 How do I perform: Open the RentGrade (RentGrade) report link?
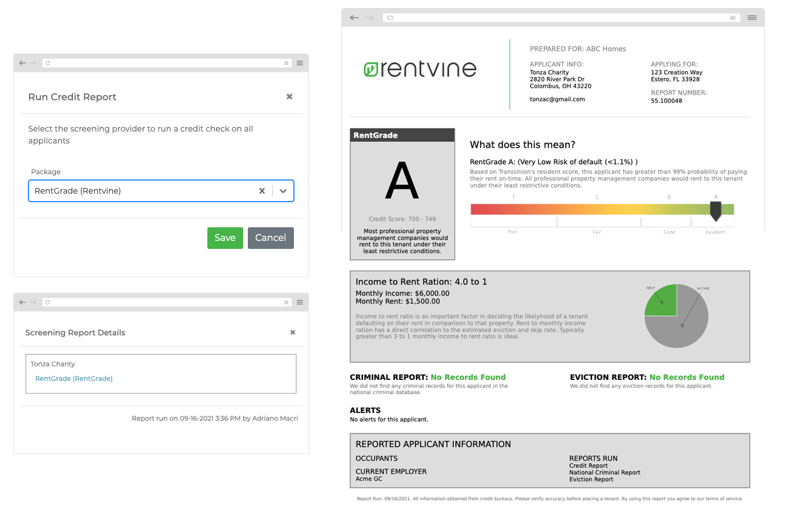(73, 378)
